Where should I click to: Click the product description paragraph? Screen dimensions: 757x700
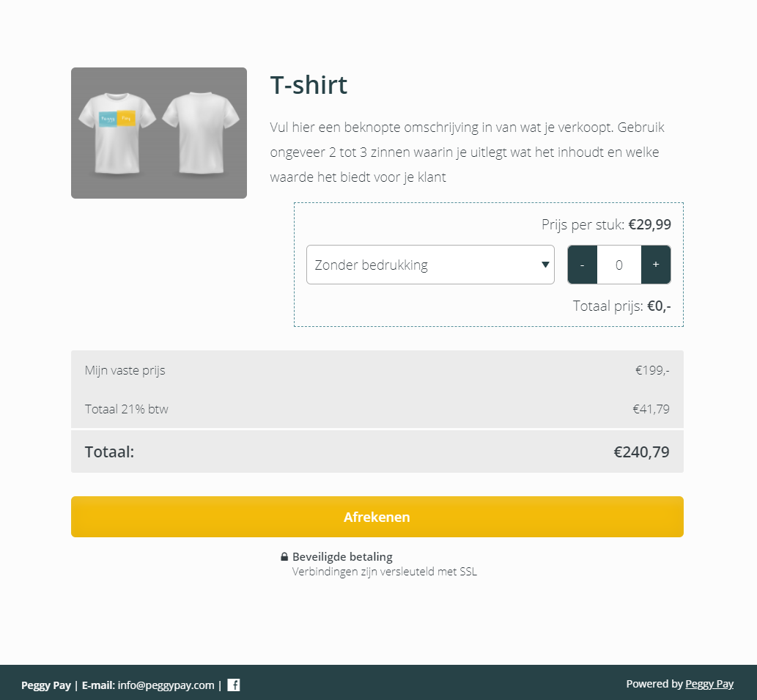(467, 152)
